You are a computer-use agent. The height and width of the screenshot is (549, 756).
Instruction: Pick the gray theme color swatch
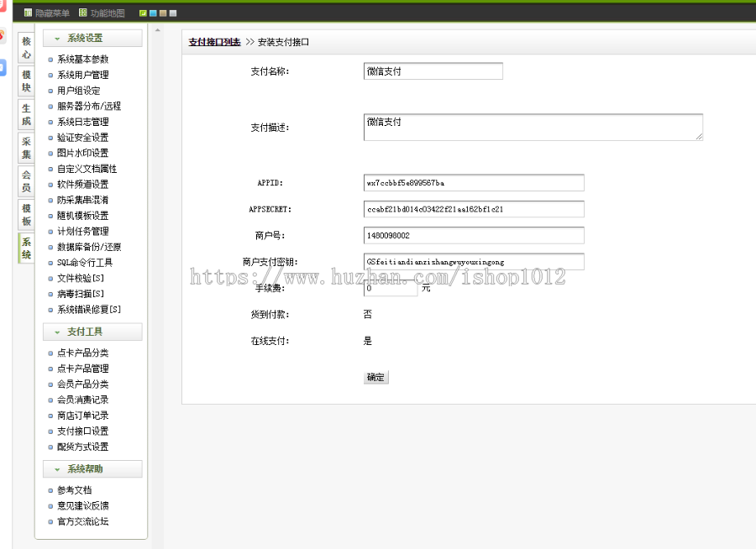point(173,13)
